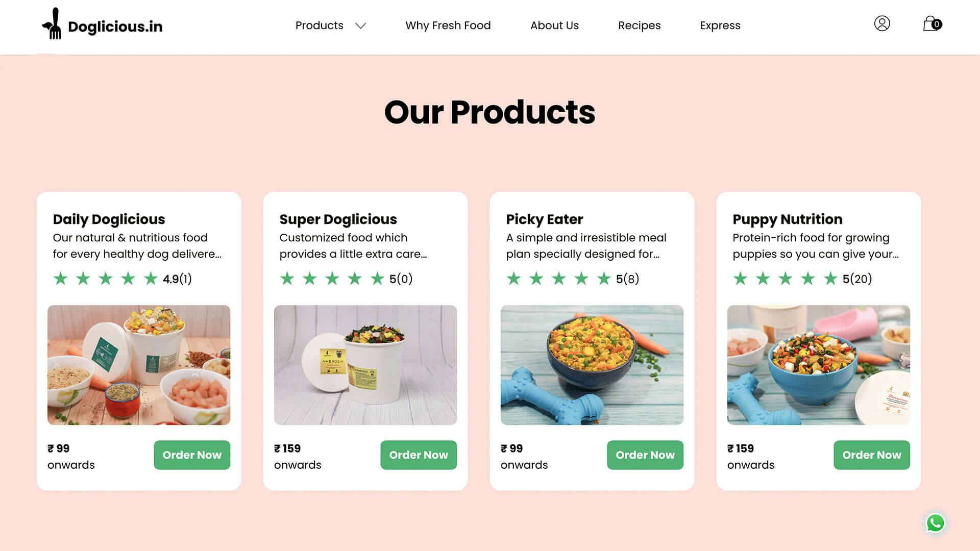980x551 pixels.
Task: Click the star rating under Daily Doglicious
Action: point(106,279)
